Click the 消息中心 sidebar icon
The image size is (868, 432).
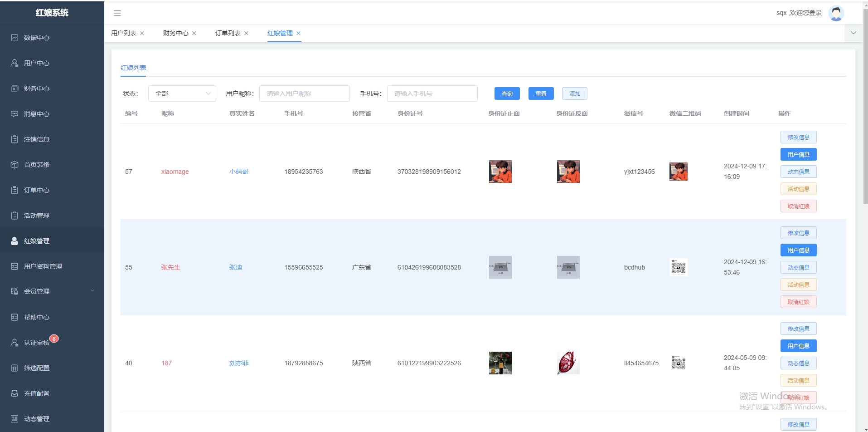[x=15, y=114]
